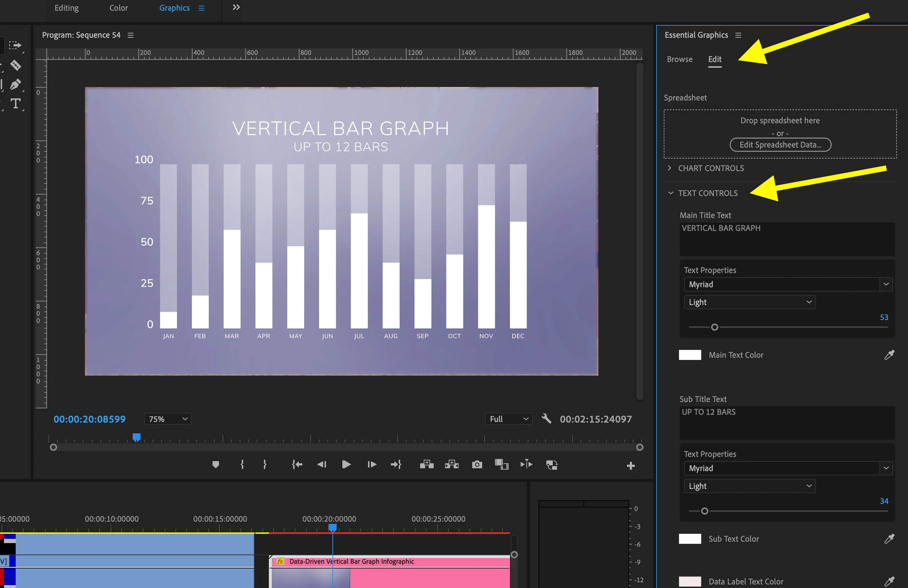Open Program monitor settings wrench
Screen dimensions: 908x588
point(546,419)
